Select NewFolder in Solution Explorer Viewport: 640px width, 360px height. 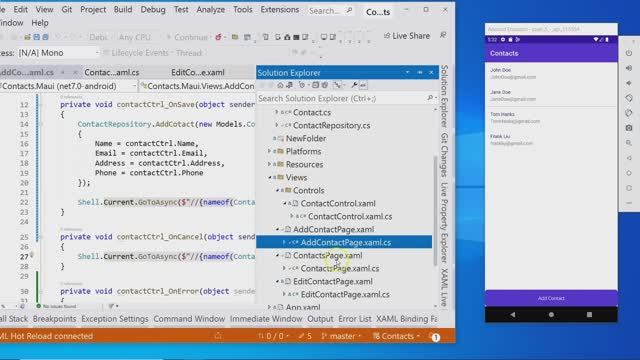306,138
